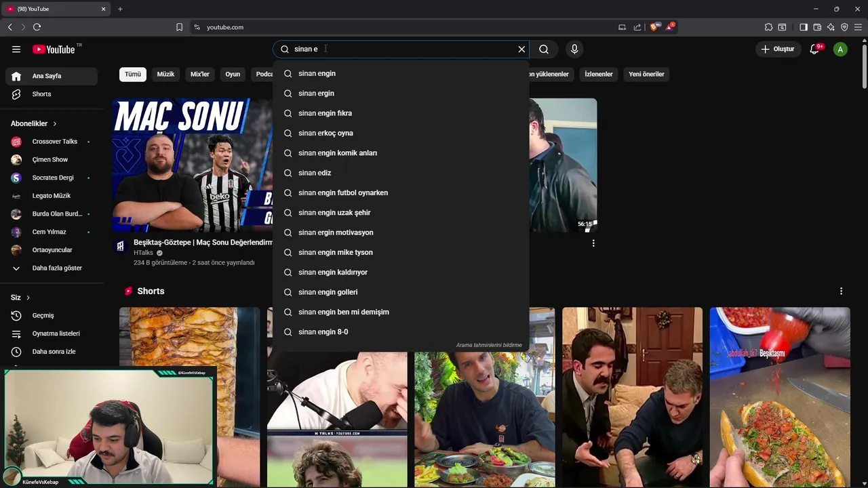Viewport: 868px width, 488px height.
Task: Toggle the browser sidebar panel icon
Action: pyautogui.click(x=804, y=27)
